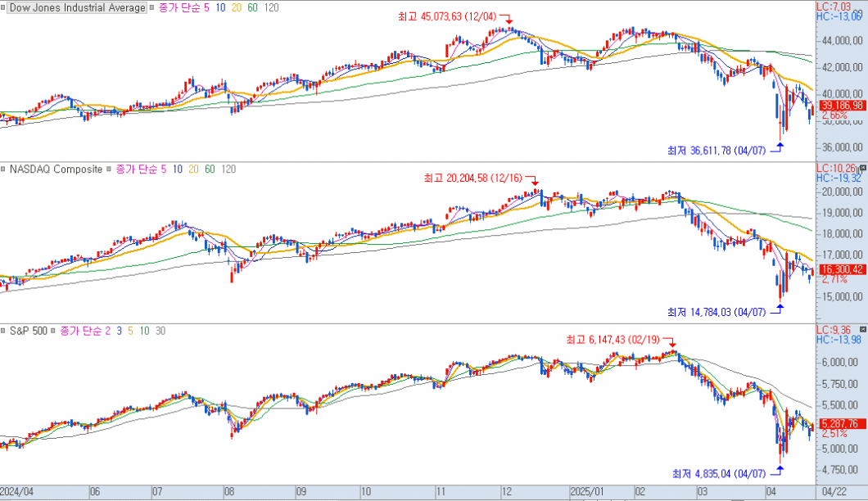The width and height of the screenshot is (868, 501).
Task: Click the S&P 500 10-period green average legend
Action: pyautogui.click(x=144, y=331)
